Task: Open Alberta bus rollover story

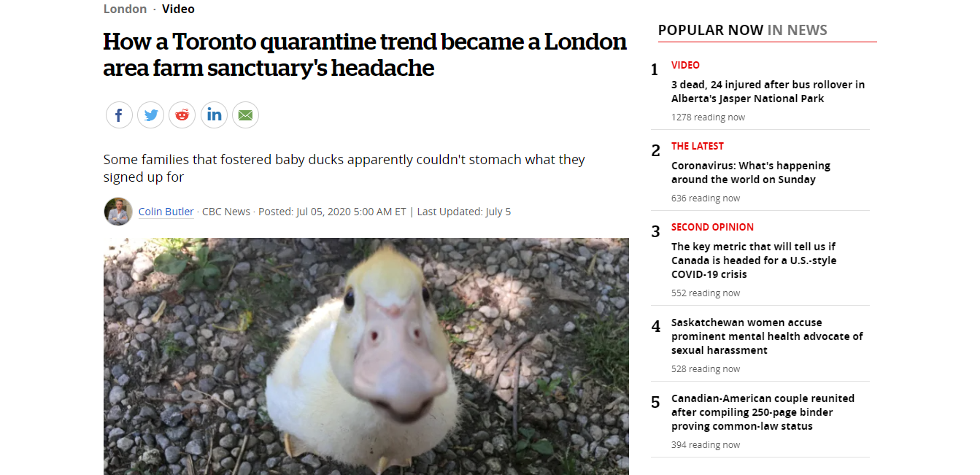Action: (x=768, y=91)
